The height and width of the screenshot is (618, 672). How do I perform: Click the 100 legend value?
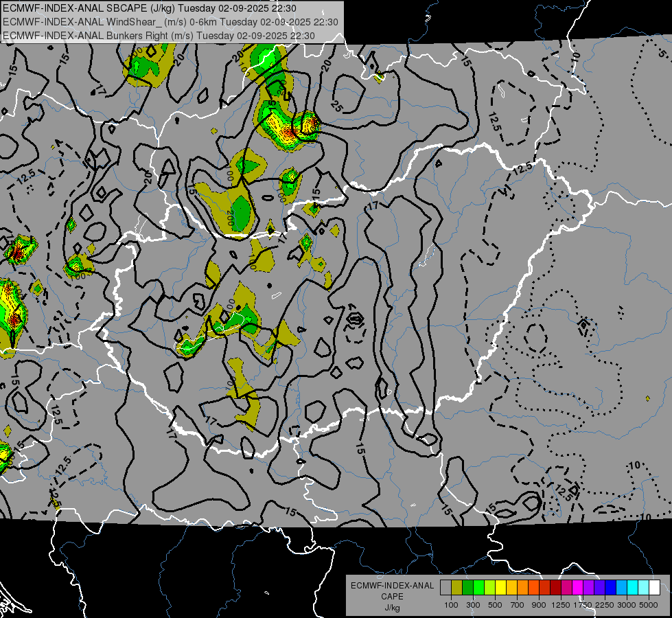click(x=451, y=605)
